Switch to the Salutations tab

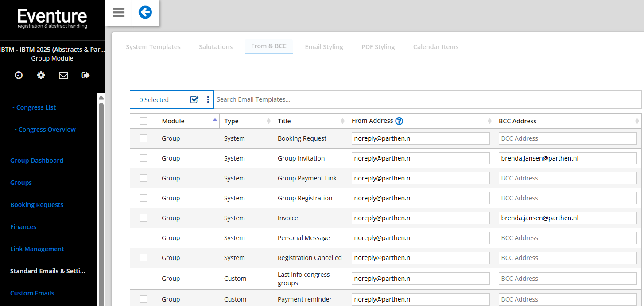pos(216,47)
